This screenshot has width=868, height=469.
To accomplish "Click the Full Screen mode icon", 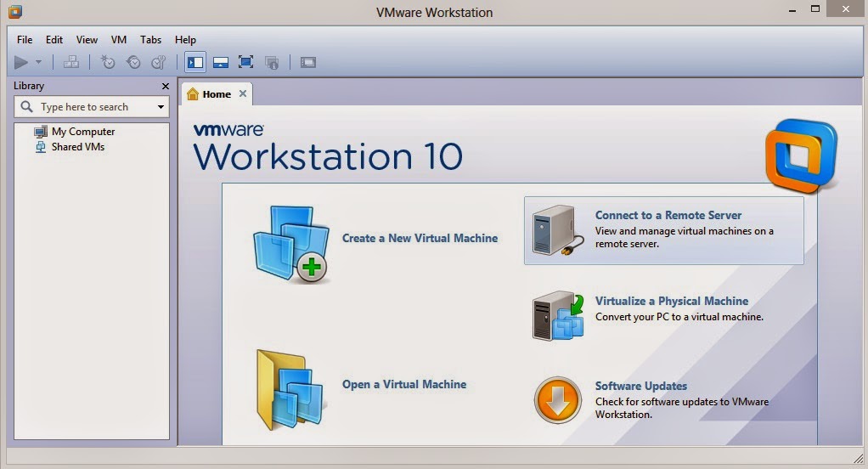I will 245,62.
